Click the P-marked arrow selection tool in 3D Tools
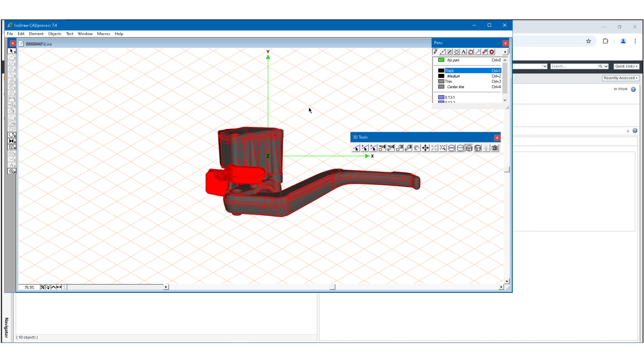 365,148
